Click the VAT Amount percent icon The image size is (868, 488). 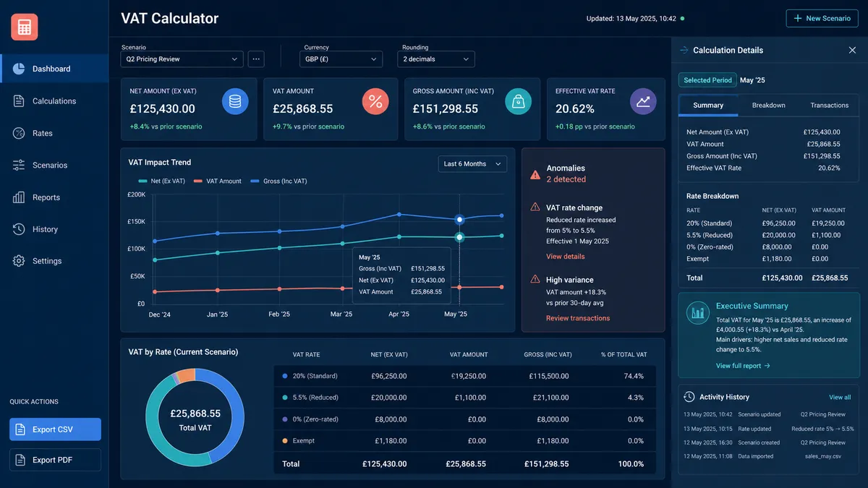tap(375, 102)
